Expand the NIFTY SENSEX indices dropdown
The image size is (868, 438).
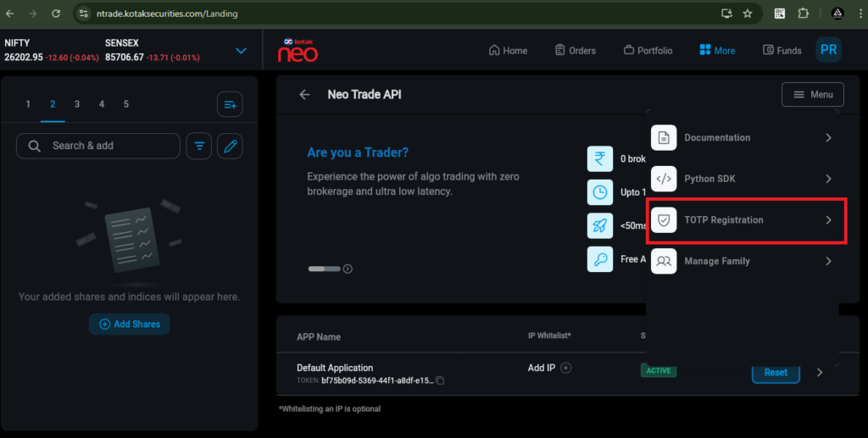(x=241, y=51)
